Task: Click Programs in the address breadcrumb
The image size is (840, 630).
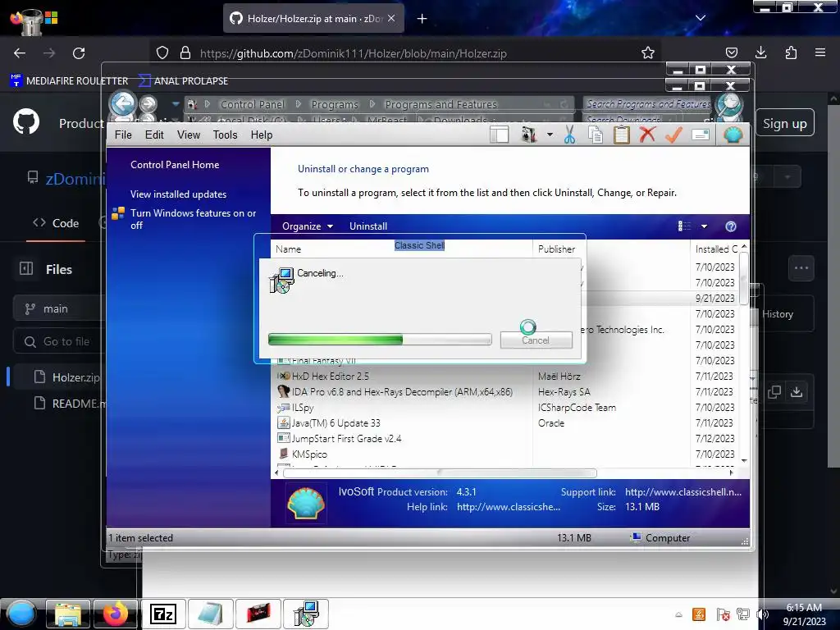Action: pos(335,104)
